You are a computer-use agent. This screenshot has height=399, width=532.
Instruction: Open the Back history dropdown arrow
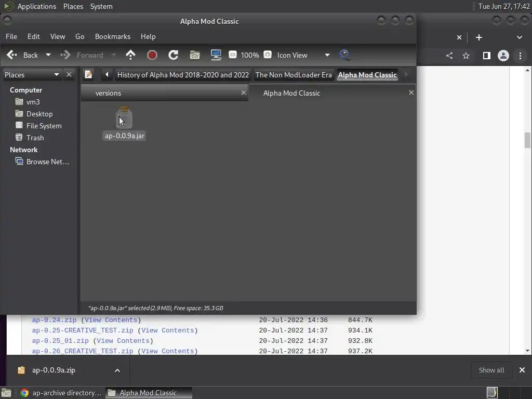point(48,55)
